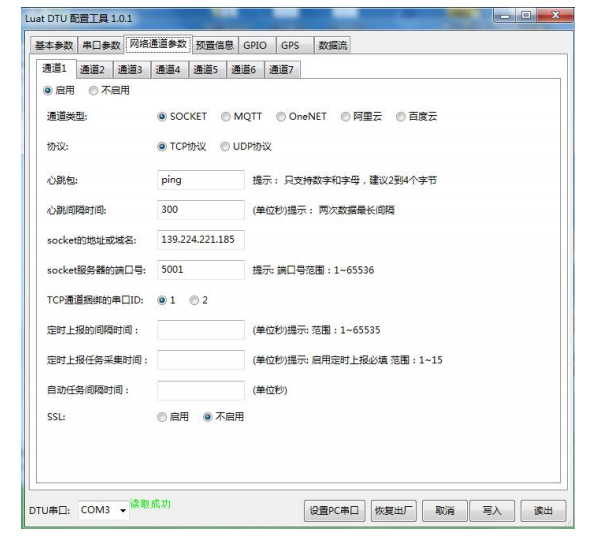Image resolution: width=600 pixels, height=537 pixels.
Task: Click the heartbeat packet field containing ping
Action: [x=201, y=180]
